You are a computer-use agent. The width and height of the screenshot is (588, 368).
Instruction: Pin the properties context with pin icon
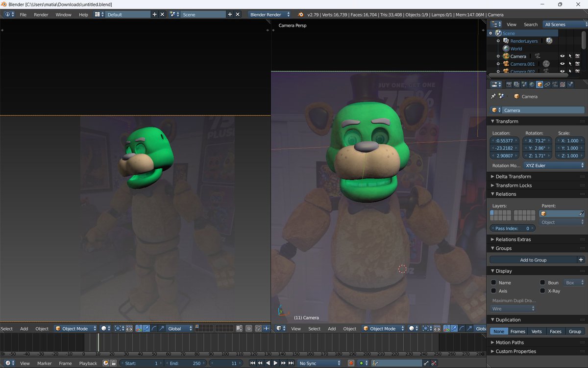click(x=493, y=96)
